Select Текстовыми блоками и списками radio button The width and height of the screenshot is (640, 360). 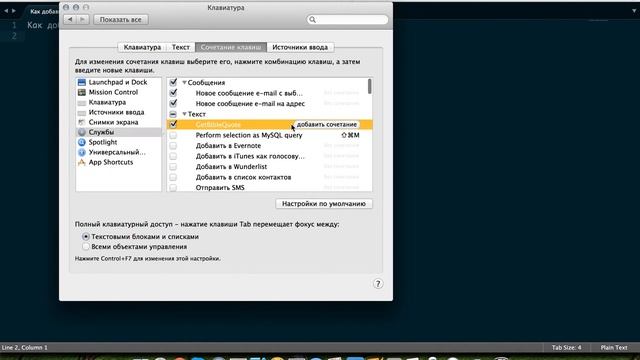[x=86, y=236]
